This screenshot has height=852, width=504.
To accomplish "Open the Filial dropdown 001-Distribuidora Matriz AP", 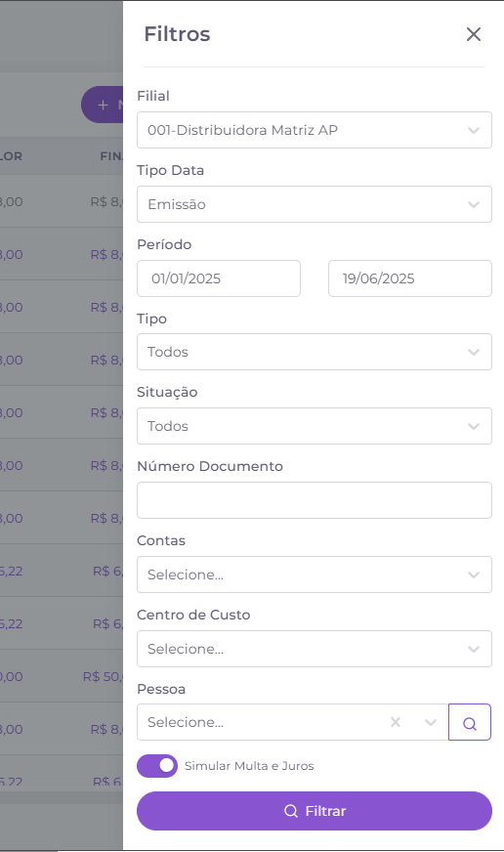I will click(315, 130).
